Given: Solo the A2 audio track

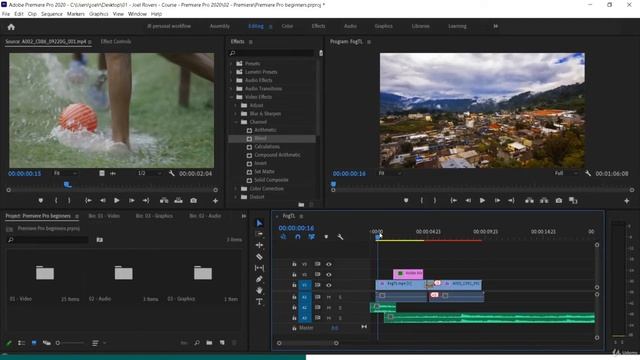Looking at the screenshot, I should click(x=340, y=308).
